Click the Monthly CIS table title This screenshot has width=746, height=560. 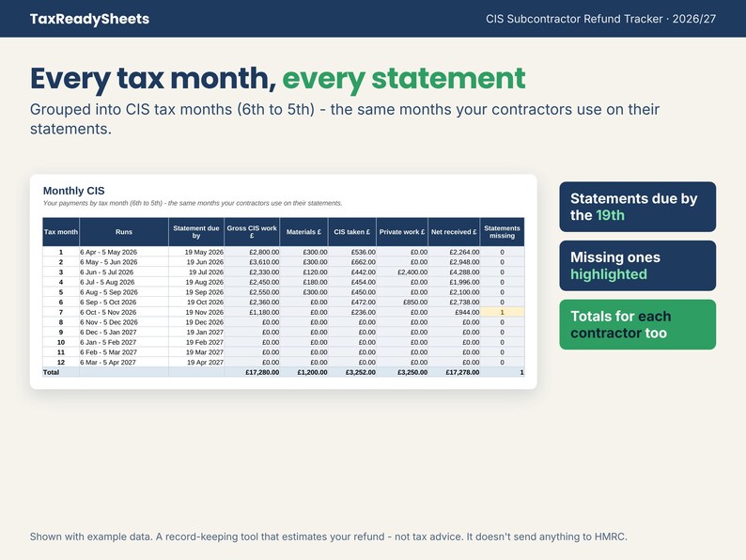[73, 191]
